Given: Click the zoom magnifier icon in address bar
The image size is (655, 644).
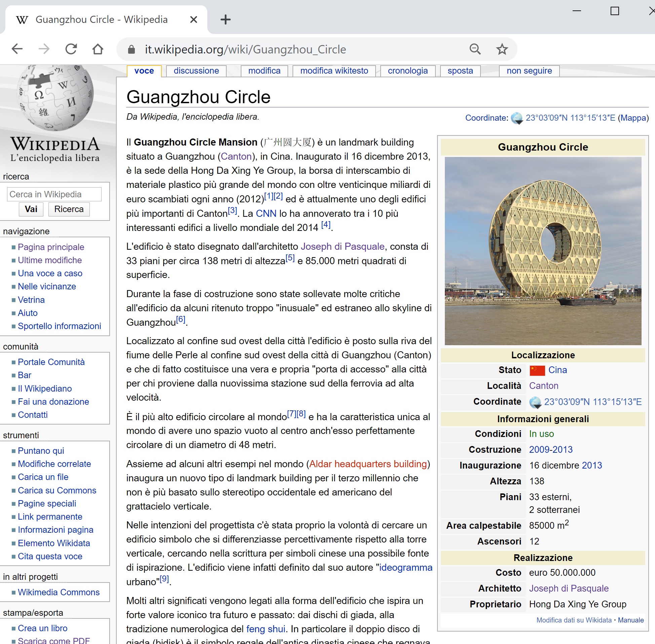Looking at the screenshot, I should click(x=475, y=49).
